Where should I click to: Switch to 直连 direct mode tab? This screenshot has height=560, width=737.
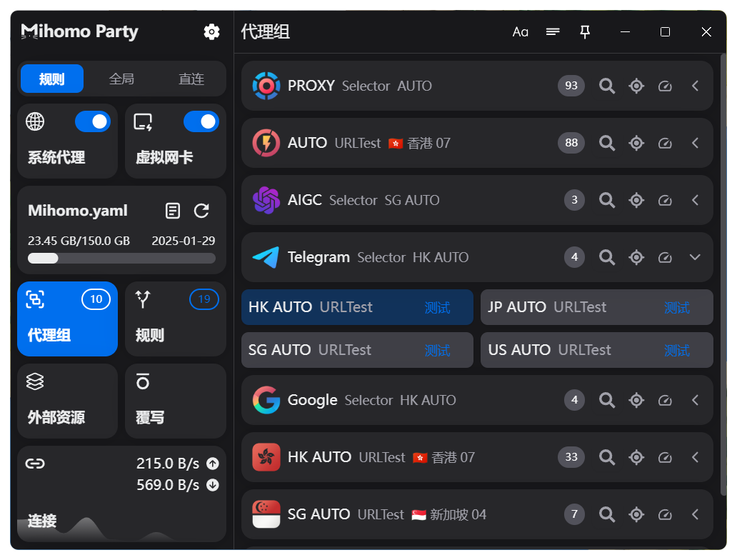point(191,79)
